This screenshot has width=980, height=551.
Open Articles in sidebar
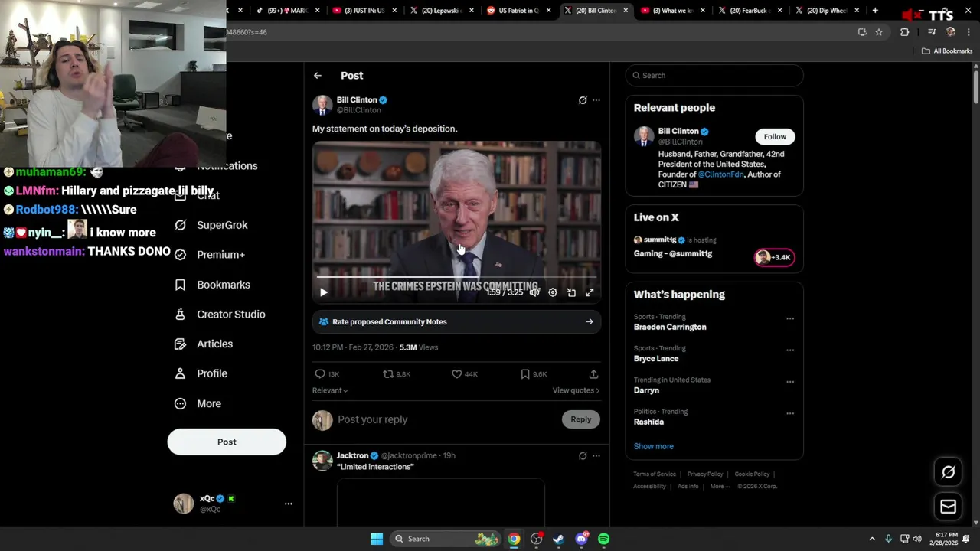[x=204, y=344]
